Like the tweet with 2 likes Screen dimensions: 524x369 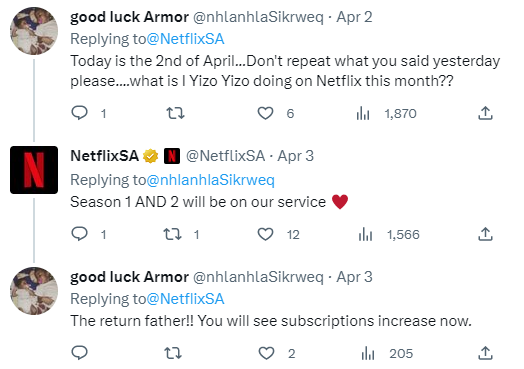266,353
